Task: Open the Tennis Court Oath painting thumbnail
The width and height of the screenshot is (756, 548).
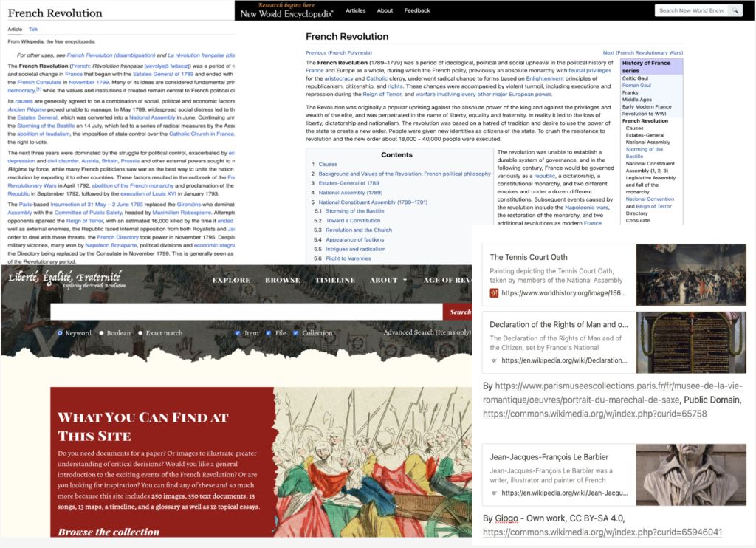Action: pos(691,275)
